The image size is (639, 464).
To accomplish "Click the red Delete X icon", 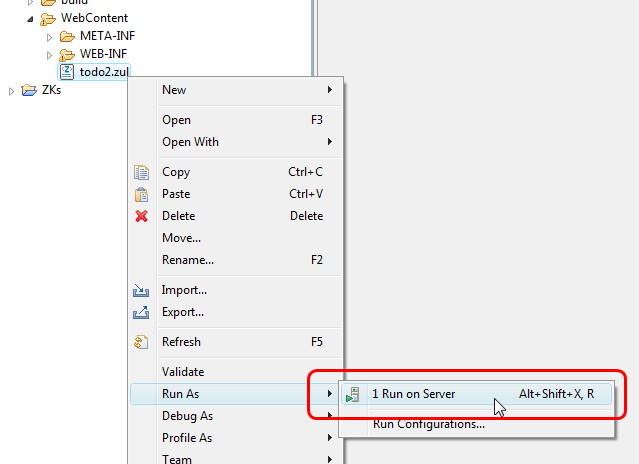I will click(142, 216).
